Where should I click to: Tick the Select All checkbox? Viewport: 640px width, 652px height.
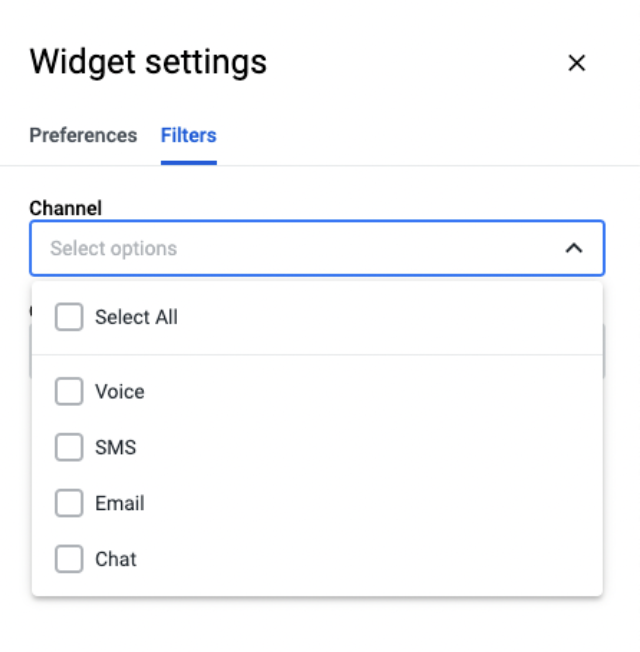[x=69, y=317]
